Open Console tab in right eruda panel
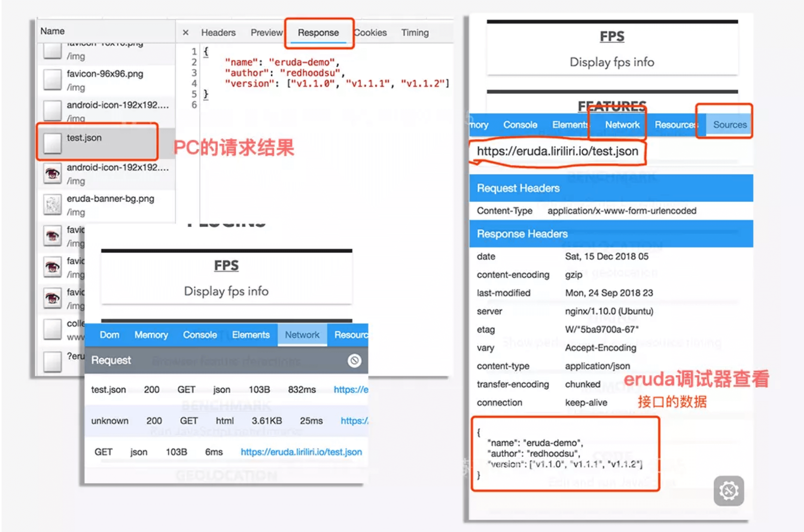This screenshot has width=804, height=532. 520,125
